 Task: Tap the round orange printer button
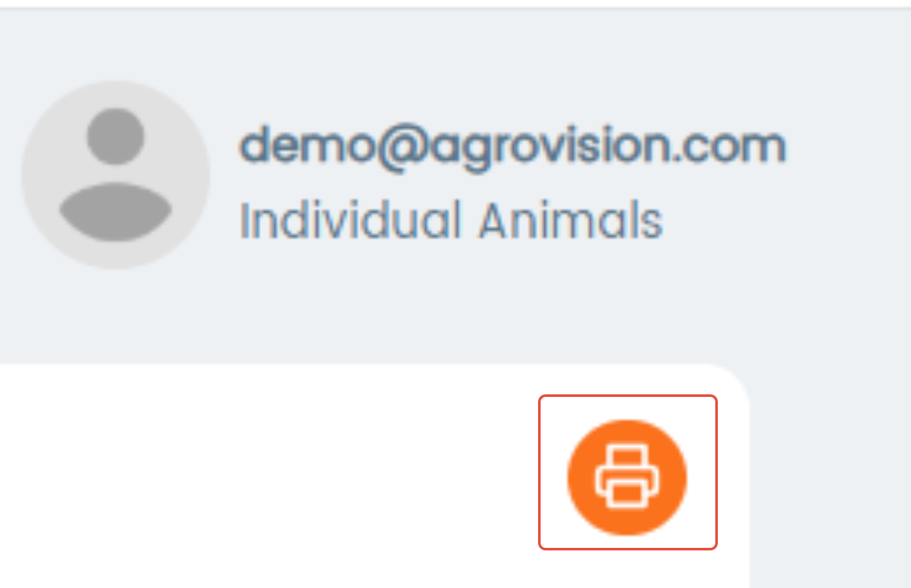(x=627, y=477)
